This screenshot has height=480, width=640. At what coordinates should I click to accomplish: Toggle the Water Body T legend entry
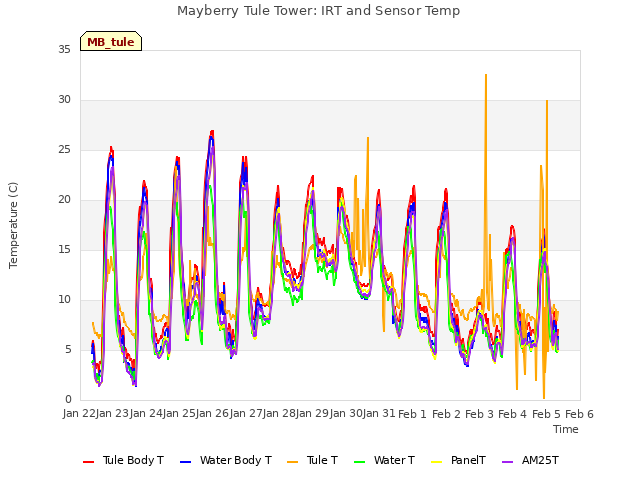click(x=226, y=460)
